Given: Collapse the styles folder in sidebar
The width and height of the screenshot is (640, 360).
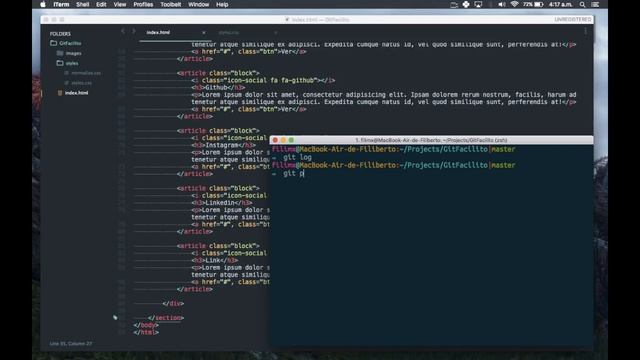Looking at the screenshot, I should pyautogui.click(x=67, y=63).
